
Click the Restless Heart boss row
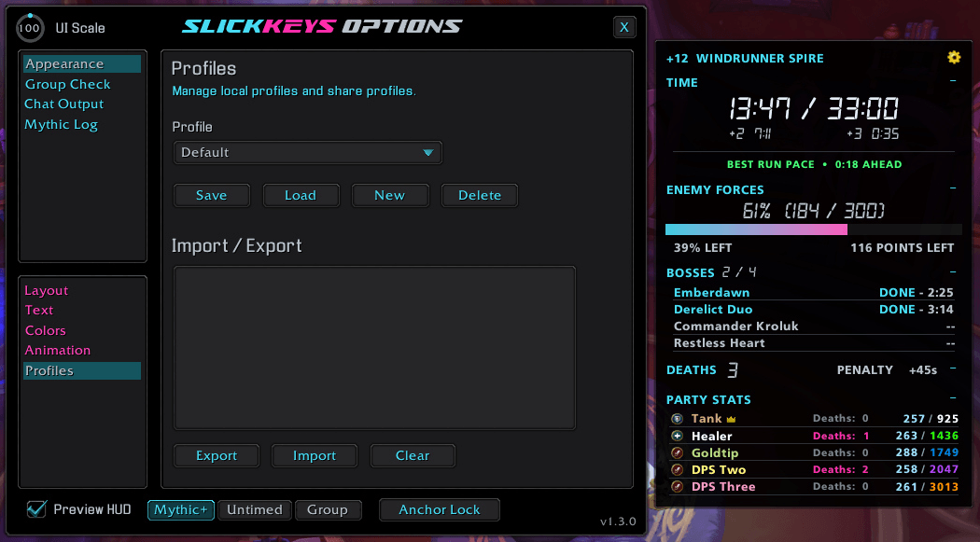[813, 342]
